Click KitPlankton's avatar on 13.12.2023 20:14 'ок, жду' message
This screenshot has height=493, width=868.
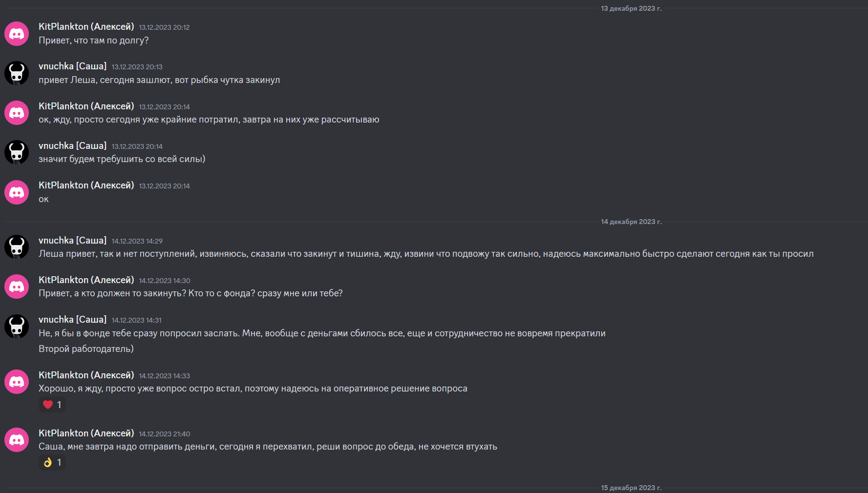tap(17, 113)
